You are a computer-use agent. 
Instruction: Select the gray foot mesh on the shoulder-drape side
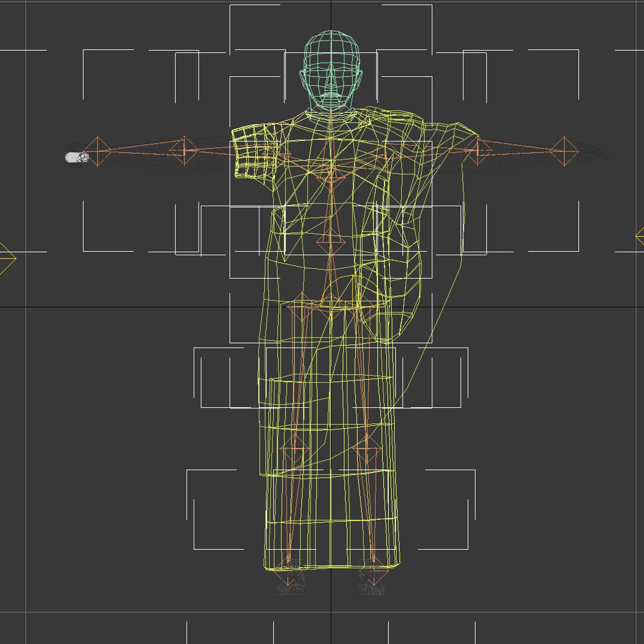point(371,578)
